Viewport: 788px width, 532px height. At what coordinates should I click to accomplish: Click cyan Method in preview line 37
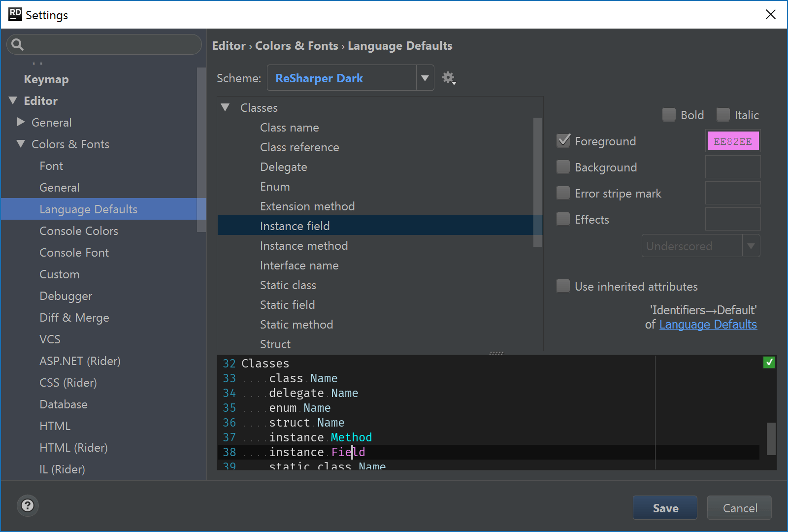tap(351, 437)
